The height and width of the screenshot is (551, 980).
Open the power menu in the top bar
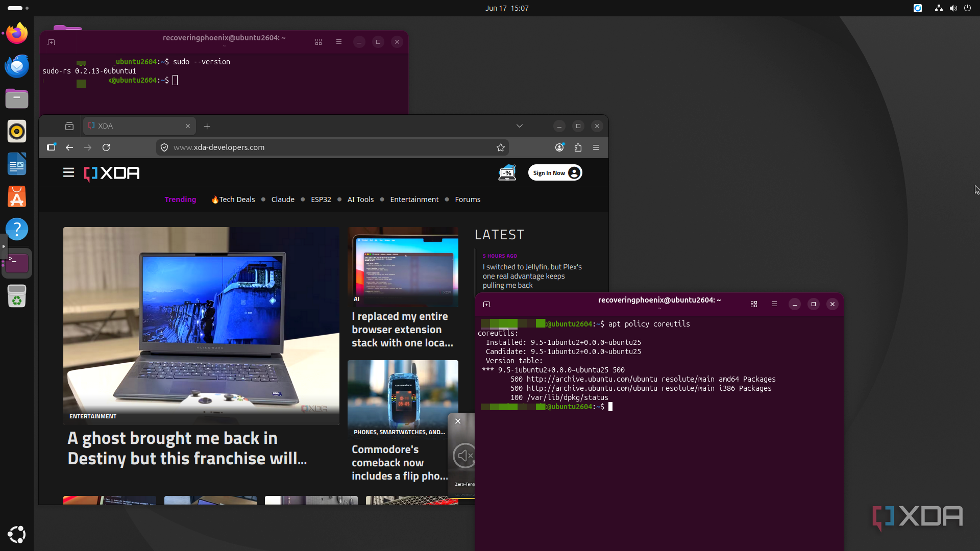967,8
